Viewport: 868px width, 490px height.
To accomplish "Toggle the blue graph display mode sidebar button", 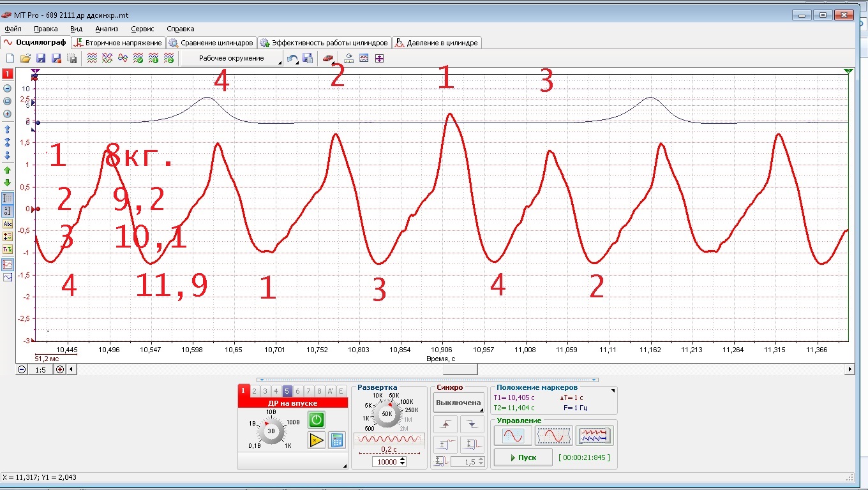I will click(x=8, y=278).
